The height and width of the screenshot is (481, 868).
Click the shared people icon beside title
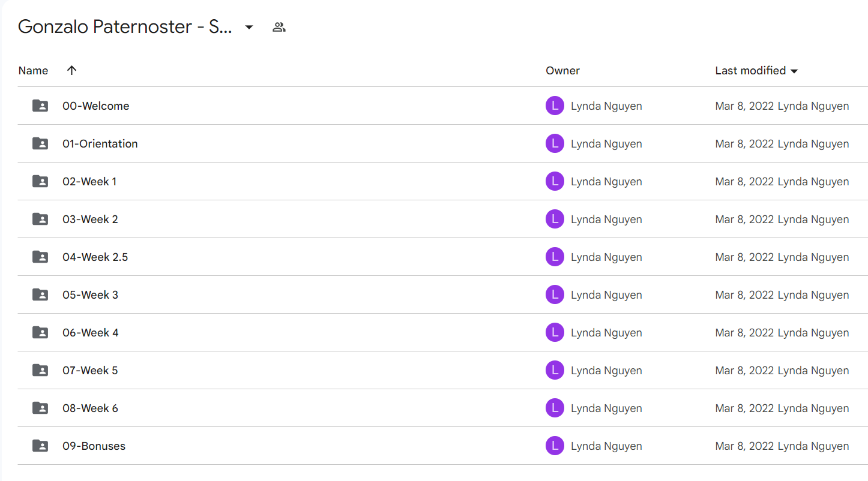[x=279, y=27]
